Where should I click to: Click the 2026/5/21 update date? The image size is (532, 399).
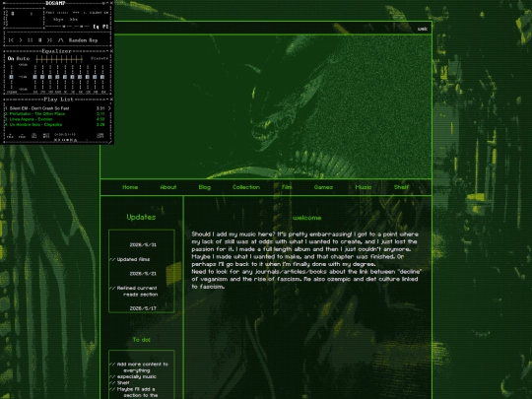(143, 274)
